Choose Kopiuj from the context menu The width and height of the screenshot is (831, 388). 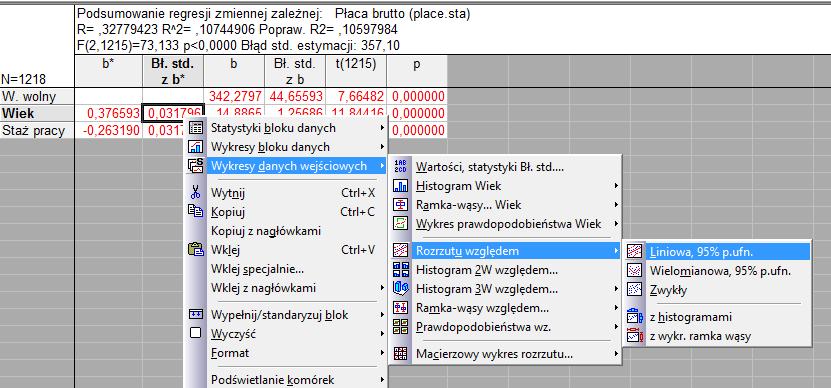coord(287,212)
